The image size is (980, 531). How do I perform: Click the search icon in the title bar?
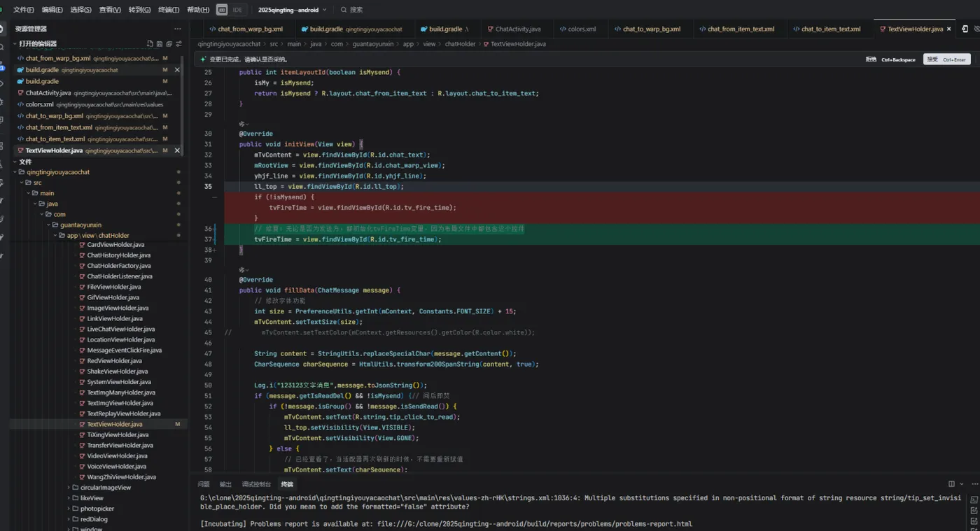coord(344,10)
